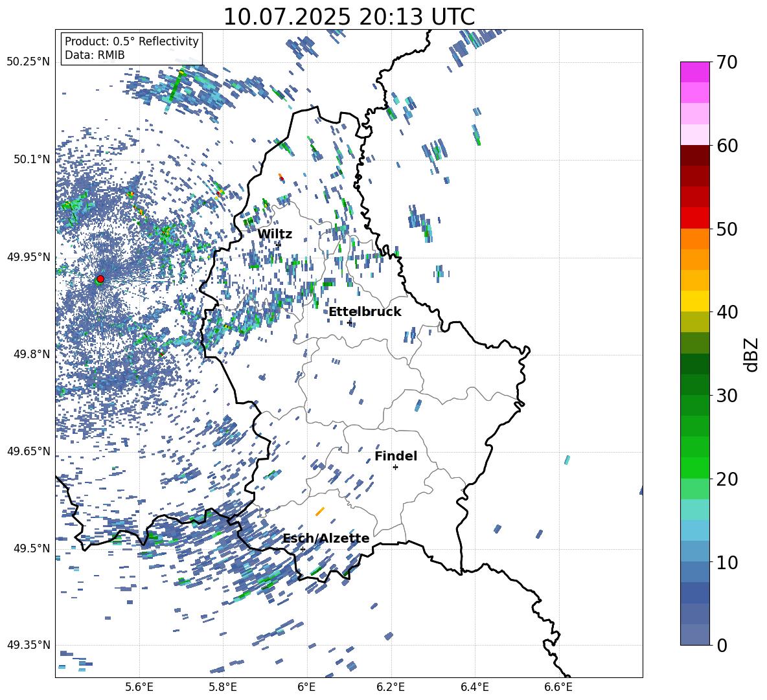Click the 5.8°E longitude label
This screenshot has height=700, width=767.
coord(223,687)
